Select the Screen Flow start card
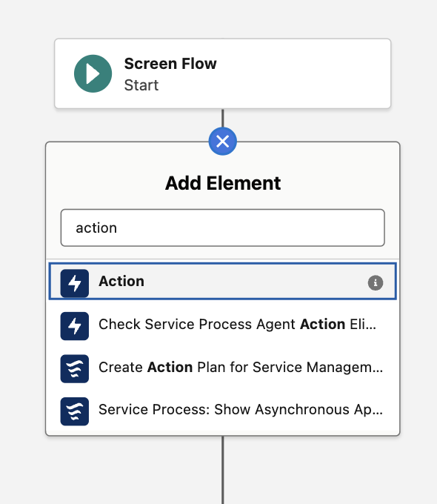 (223, 73)
